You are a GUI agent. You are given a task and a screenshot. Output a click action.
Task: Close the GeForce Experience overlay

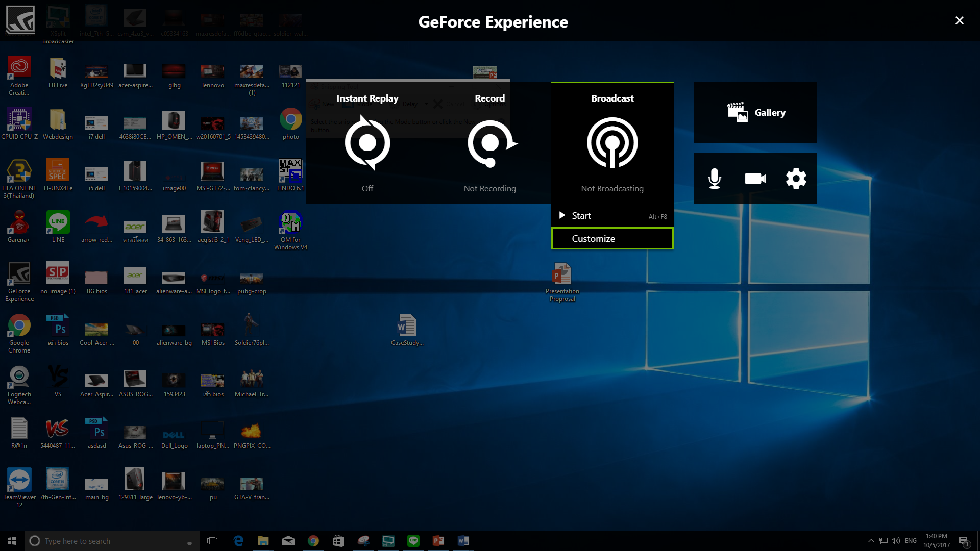click(960, 20)
